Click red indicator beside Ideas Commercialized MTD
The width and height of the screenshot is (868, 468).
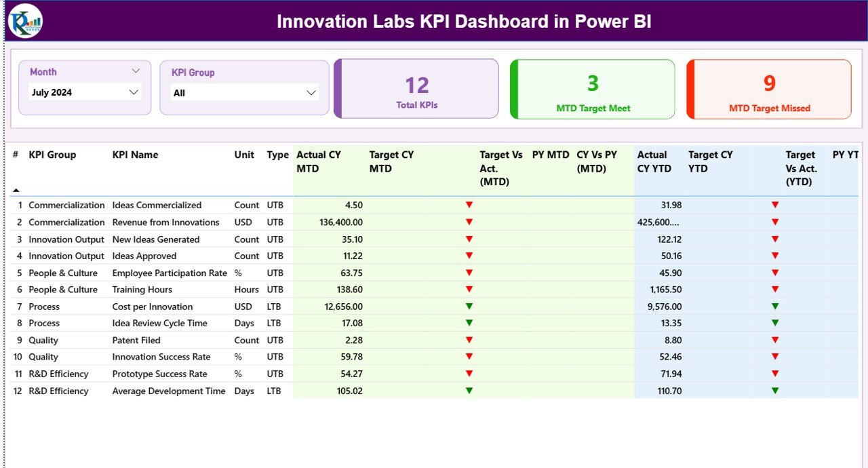pos(469,205)
